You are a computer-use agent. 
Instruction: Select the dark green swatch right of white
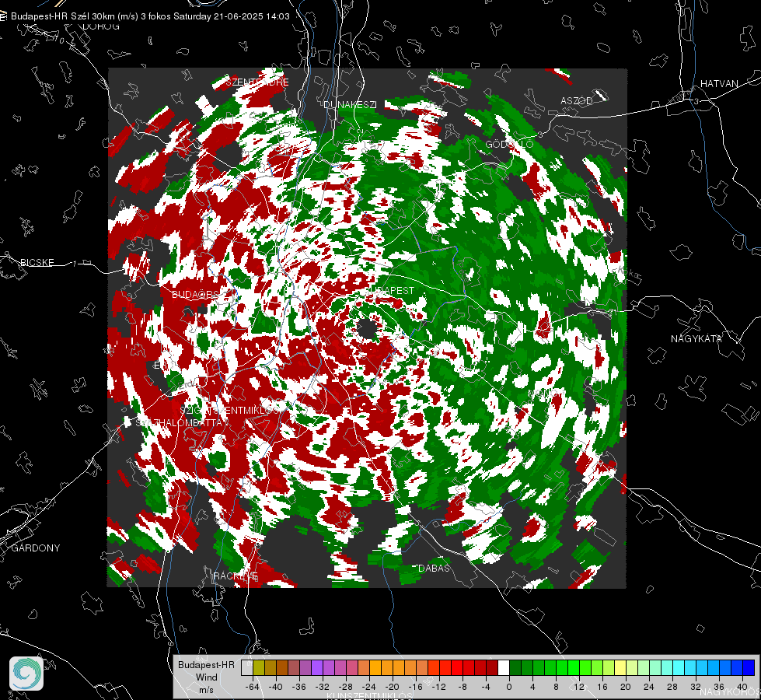pyautogui.click(x=515, y=668)
